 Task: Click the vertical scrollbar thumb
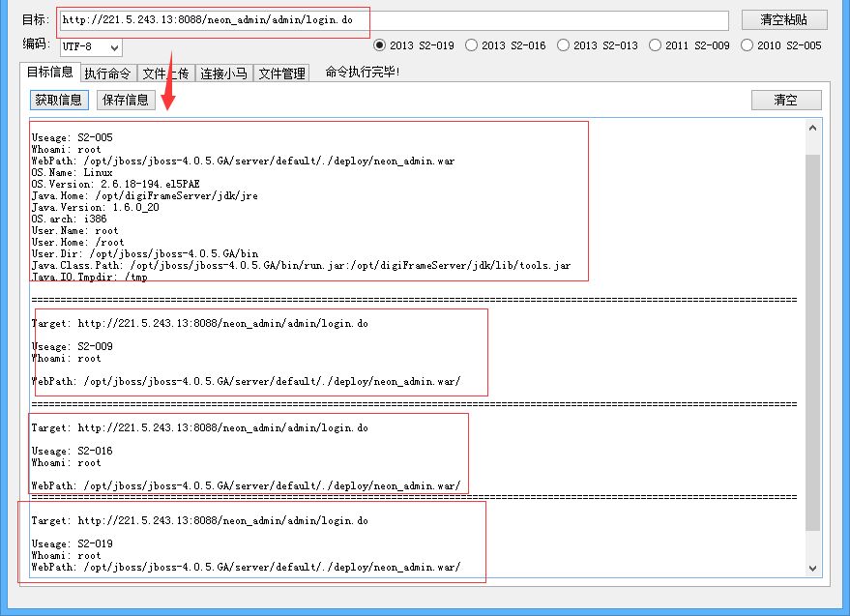pos(812,342)
